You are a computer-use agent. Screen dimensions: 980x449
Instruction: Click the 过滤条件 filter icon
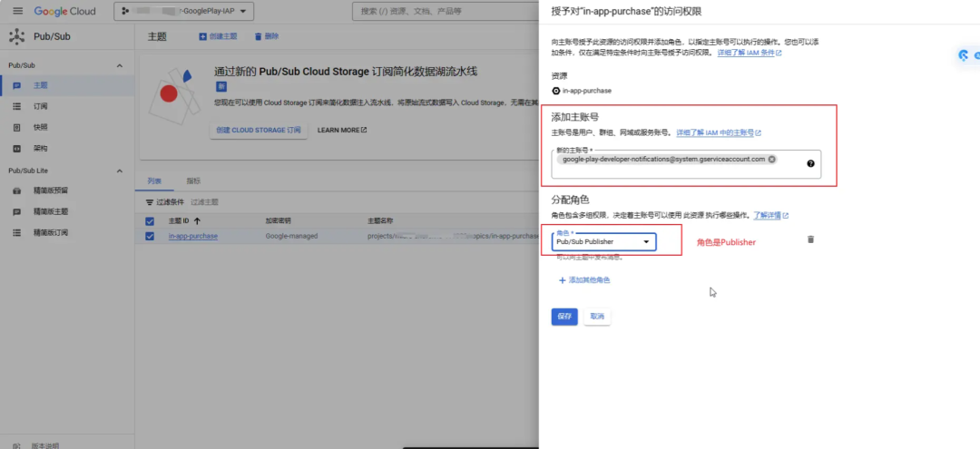[150, 202]
